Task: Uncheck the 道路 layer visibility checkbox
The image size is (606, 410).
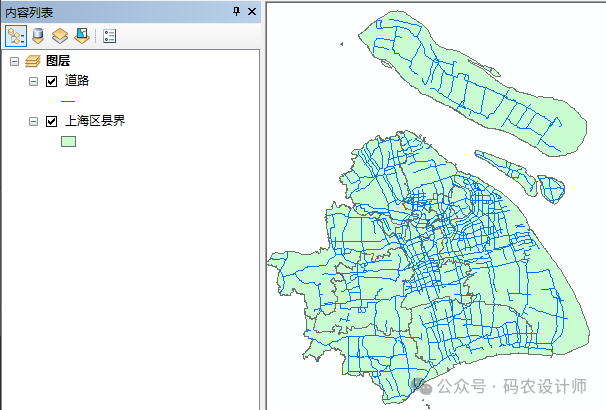Action: 52,81
